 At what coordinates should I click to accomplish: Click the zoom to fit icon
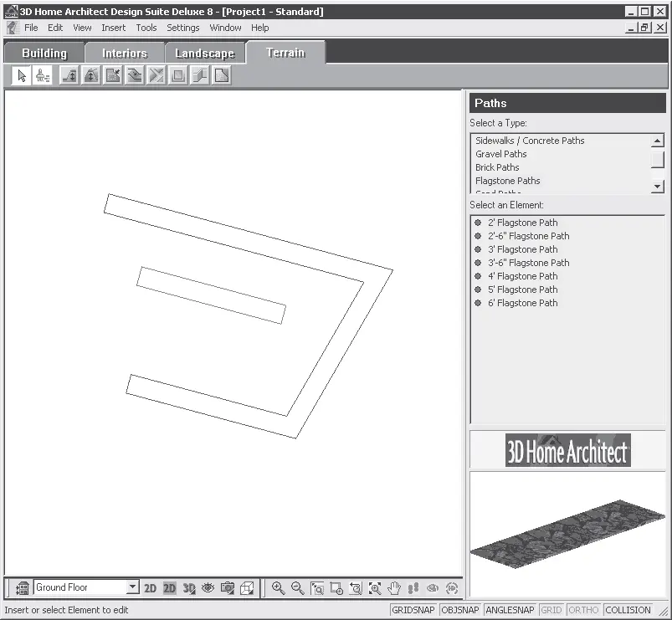pos(375,588)
